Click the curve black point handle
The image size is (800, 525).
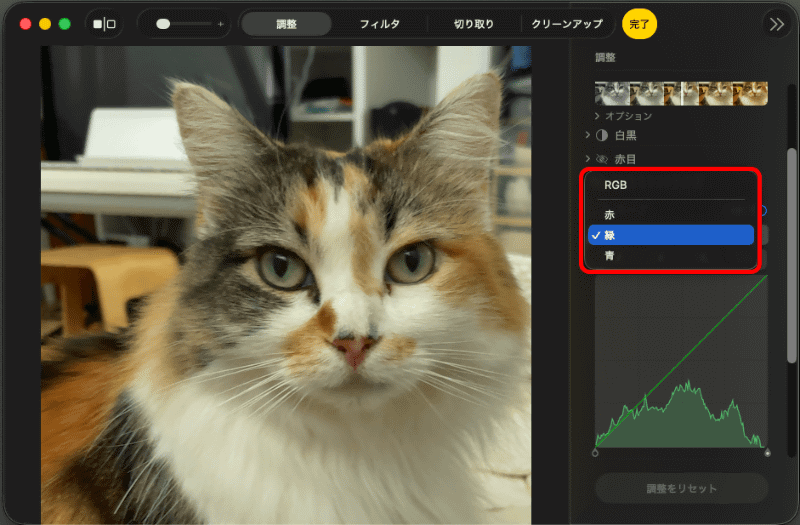tap(595, 453)
